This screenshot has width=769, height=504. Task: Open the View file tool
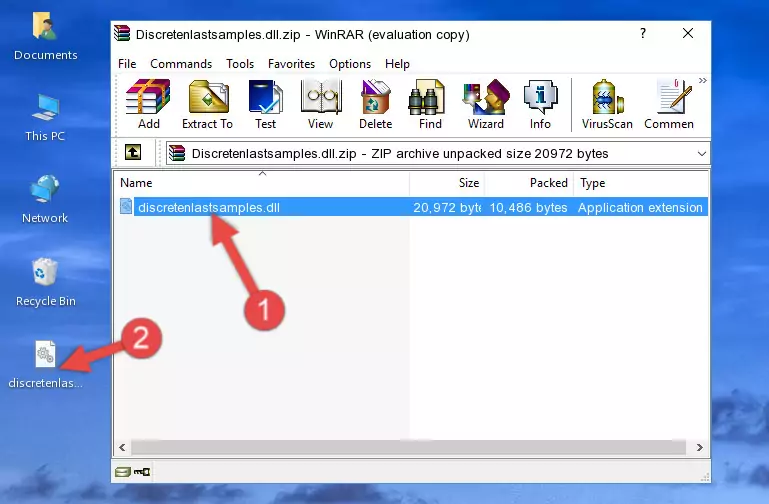[x=320, y=104]
